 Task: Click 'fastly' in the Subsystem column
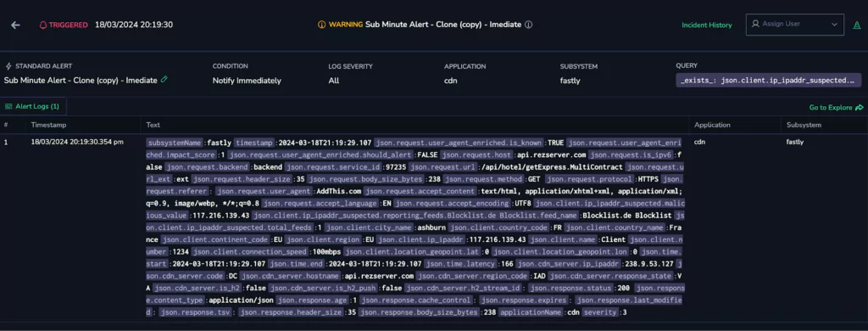point(795,142)
